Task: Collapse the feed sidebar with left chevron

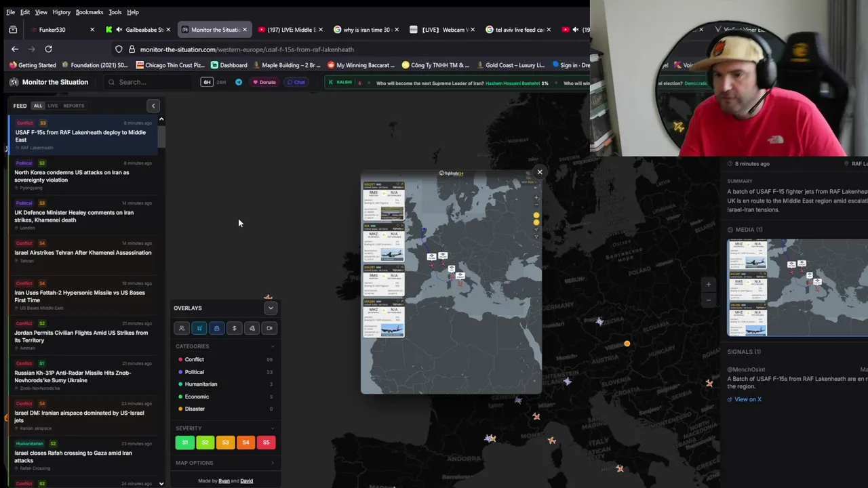Action: 153,106
